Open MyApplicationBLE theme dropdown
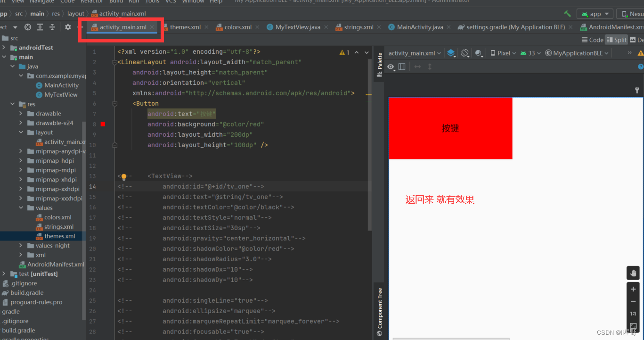The width and height of the screenshot is (644, 340). coord(577,53)
